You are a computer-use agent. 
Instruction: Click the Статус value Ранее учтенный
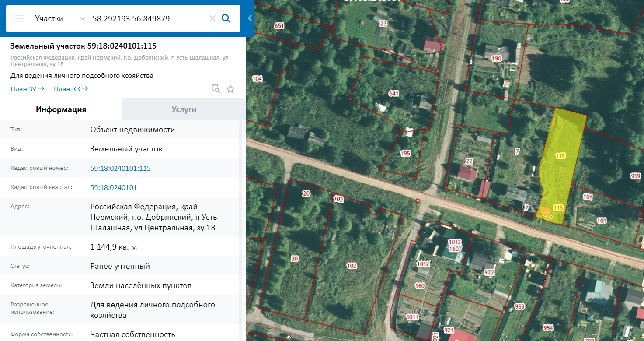120,266
